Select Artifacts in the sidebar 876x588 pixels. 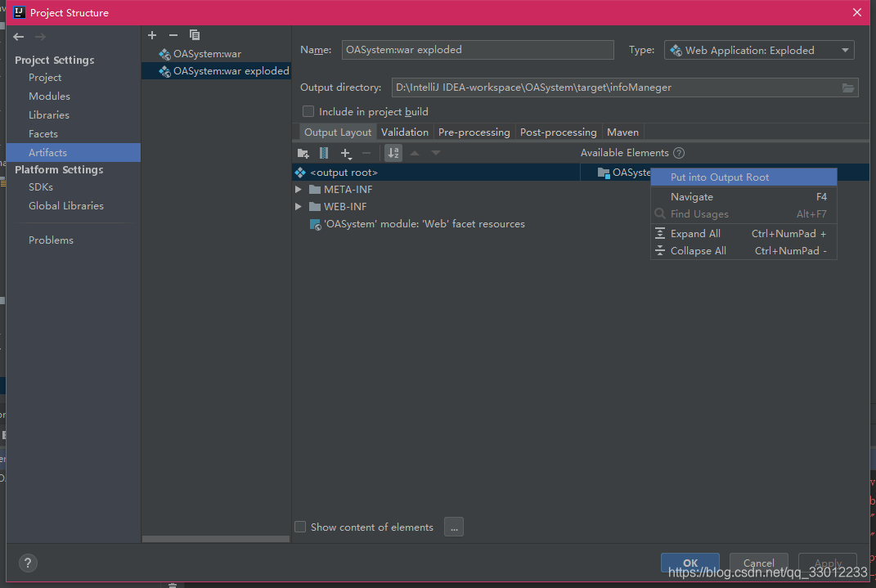pos(73,152)
